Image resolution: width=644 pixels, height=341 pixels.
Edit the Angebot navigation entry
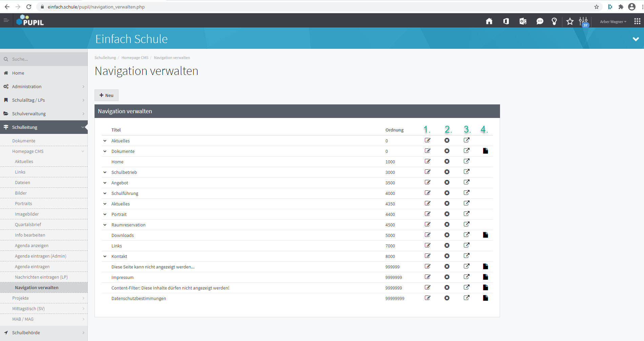[428, 182]
